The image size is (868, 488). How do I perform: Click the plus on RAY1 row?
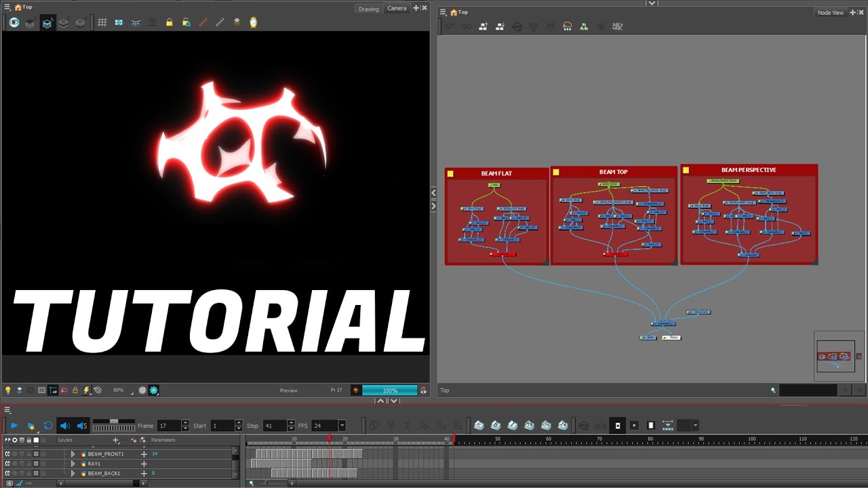pos(144,464)
